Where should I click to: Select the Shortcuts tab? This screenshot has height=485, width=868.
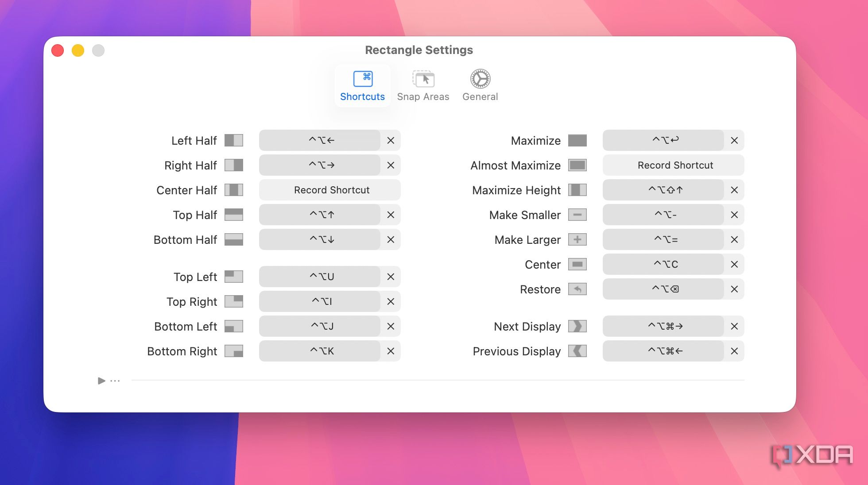[362, 86]
